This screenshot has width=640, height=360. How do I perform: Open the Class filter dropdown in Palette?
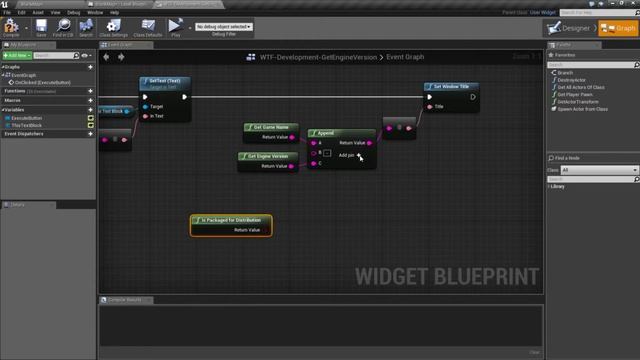pyautogui.click(x=599, y=170)
